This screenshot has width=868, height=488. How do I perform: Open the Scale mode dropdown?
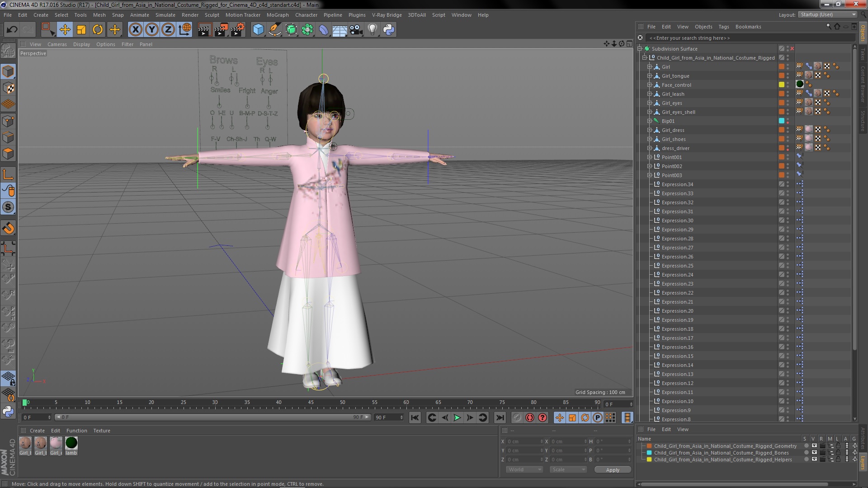point(568,469)
